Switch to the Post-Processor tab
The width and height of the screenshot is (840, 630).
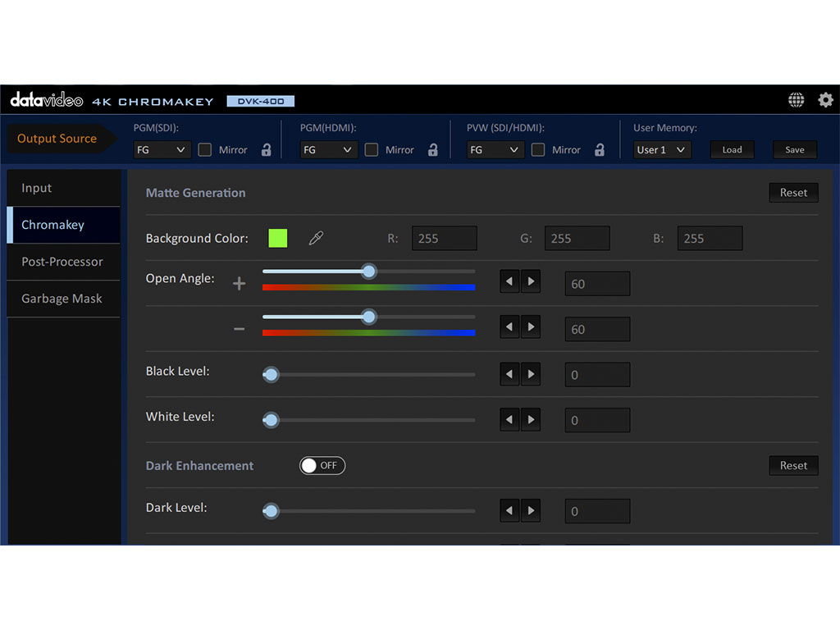[62, 262]
